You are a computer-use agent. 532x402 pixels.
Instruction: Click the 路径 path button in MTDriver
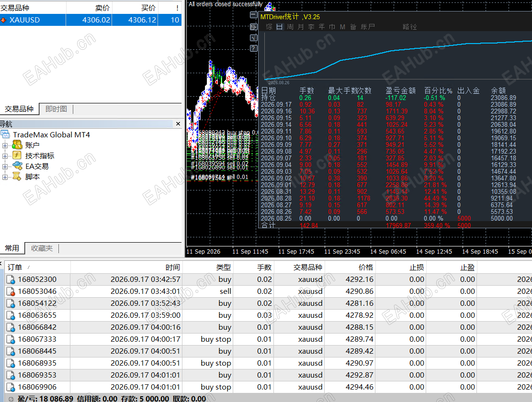click(x=409, y=27)
